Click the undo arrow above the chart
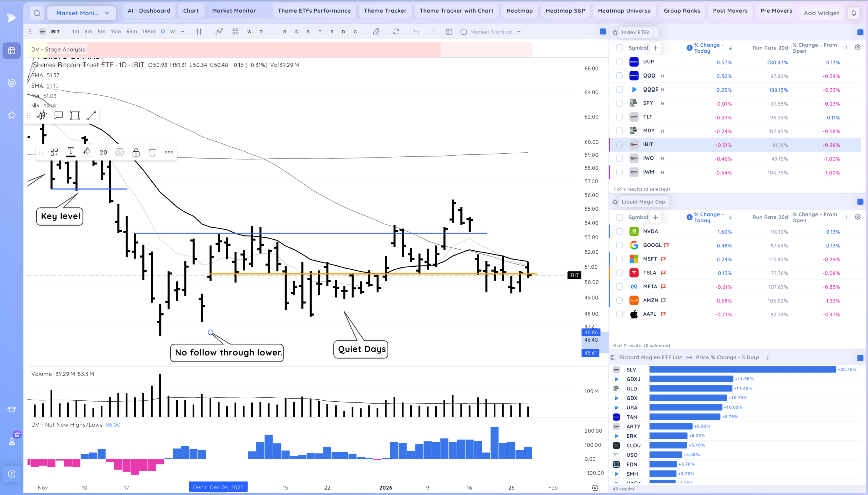Viewport: 868px width, 495px height. (416, 32)
